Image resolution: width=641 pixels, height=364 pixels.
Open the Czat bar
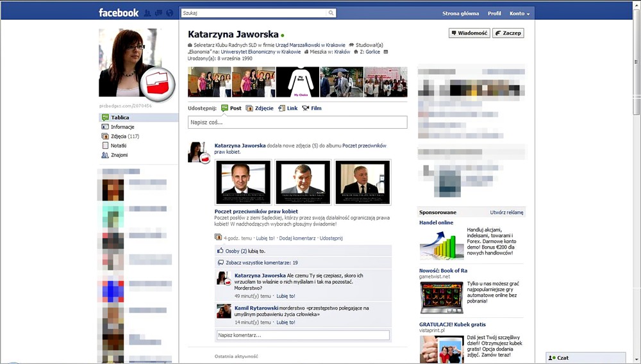click(586, 358)
